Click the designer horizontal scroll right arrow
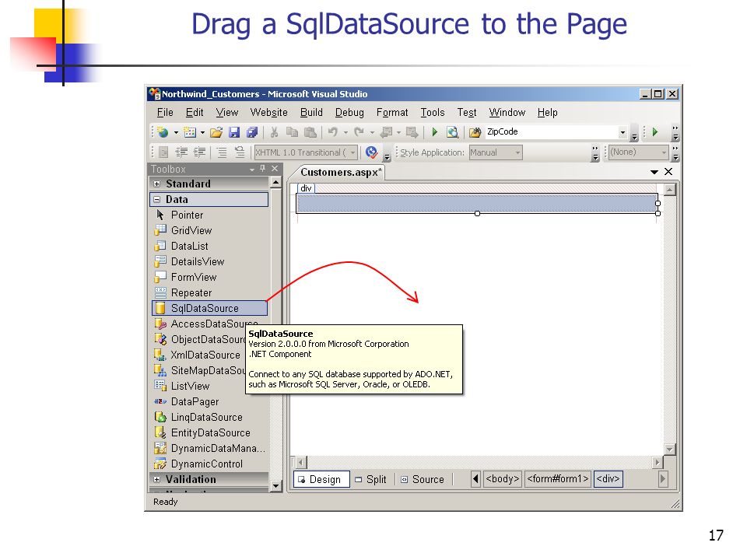The width and height of the screenshot is (747, 560). pos(658,462)
